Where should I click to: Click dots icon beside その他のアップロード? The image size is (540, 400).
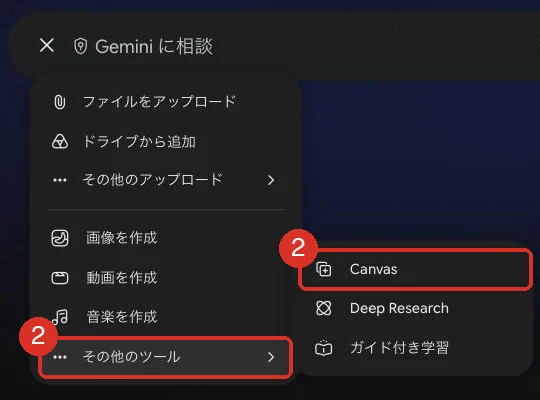(60, 180)
